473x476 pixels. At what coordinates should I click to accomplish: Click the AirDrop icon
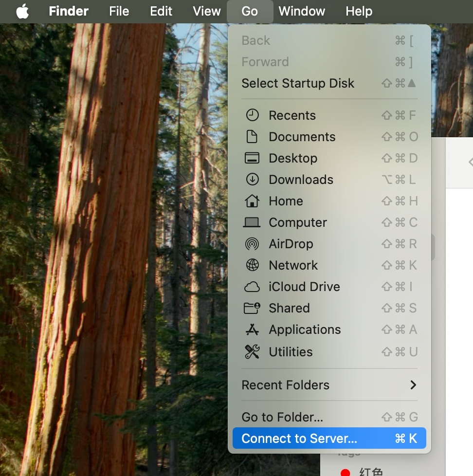pos(252,244)
